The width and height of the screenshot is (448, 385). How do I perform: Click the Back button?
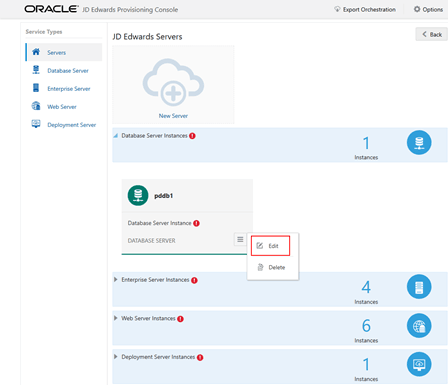432,34
